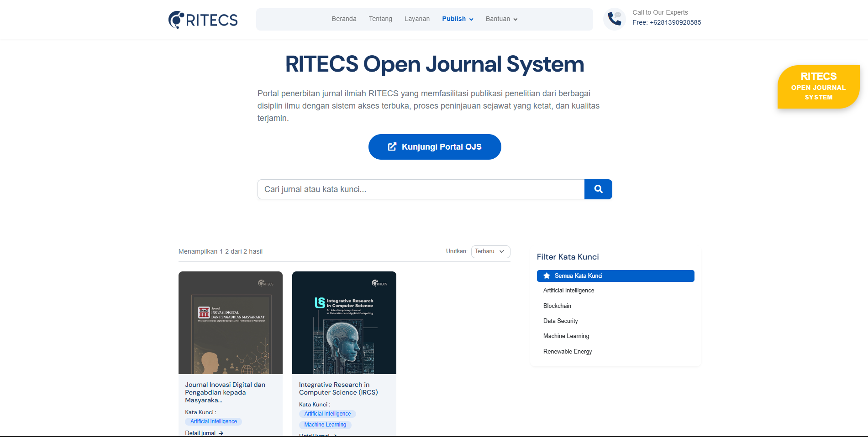Screen dimensions: 868x437
Task: Go to the Beranda menu item
Action: point(344,19)
